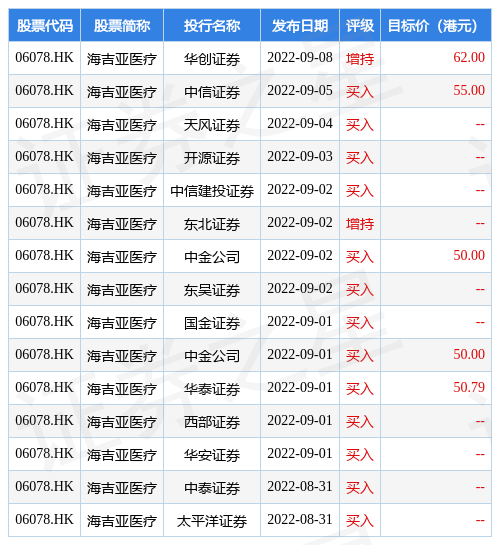The width and height of the screenshot is (492, 545).
Task: Click 买入 rating in 太平洋证券 row
Action: [360, 521]
